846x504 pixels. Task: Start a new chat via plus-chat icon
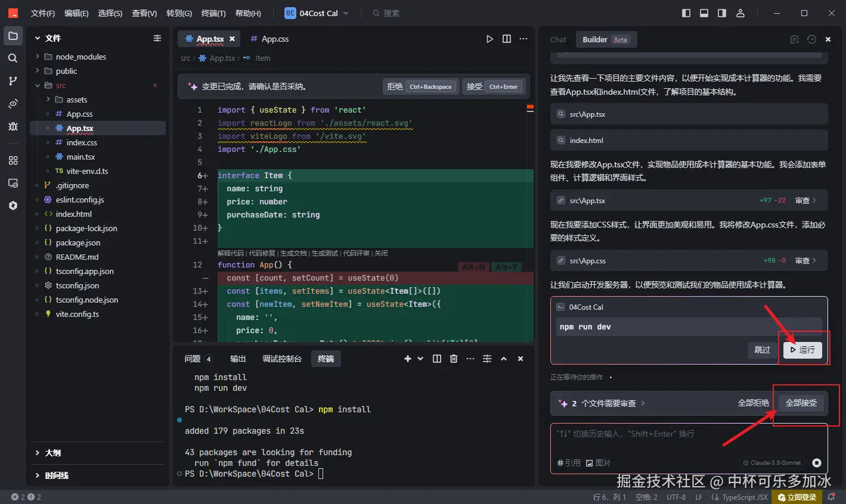coord(794,39)
